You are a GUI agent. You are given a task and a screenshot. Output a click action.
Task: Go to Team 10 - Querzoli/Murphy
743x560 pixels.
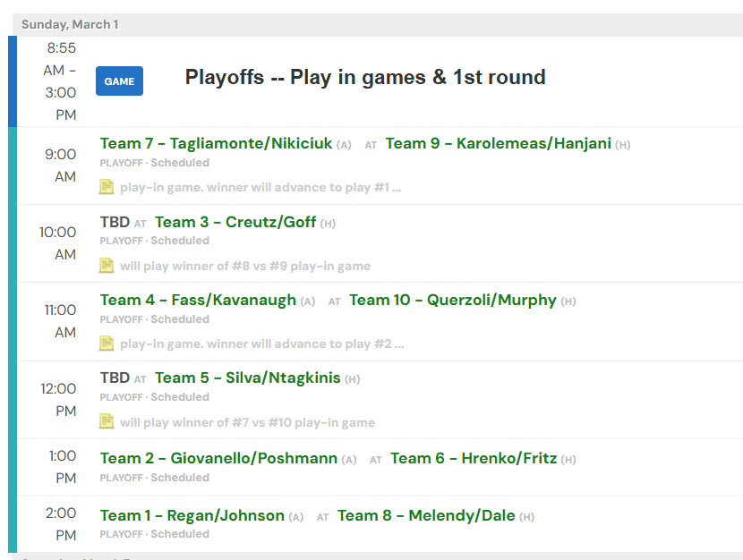point(452,300)
